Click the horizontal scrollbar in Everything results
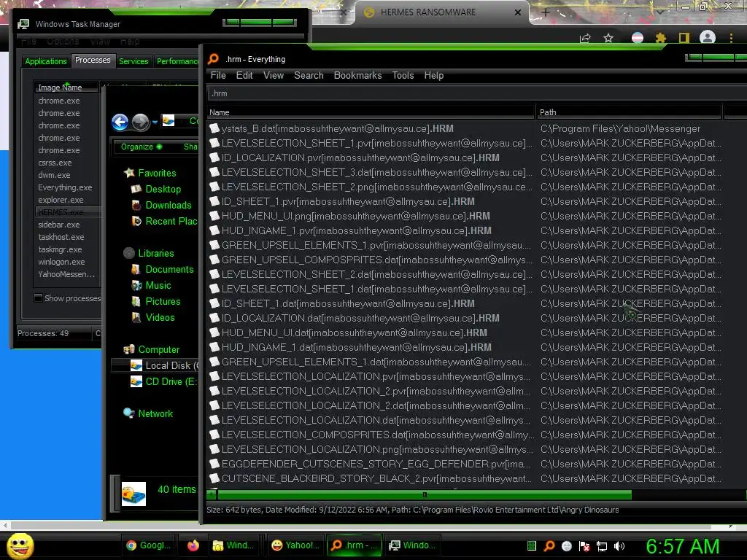Viewport: 747px width, 560px height. pyautogui.click(x=424, y=495)
